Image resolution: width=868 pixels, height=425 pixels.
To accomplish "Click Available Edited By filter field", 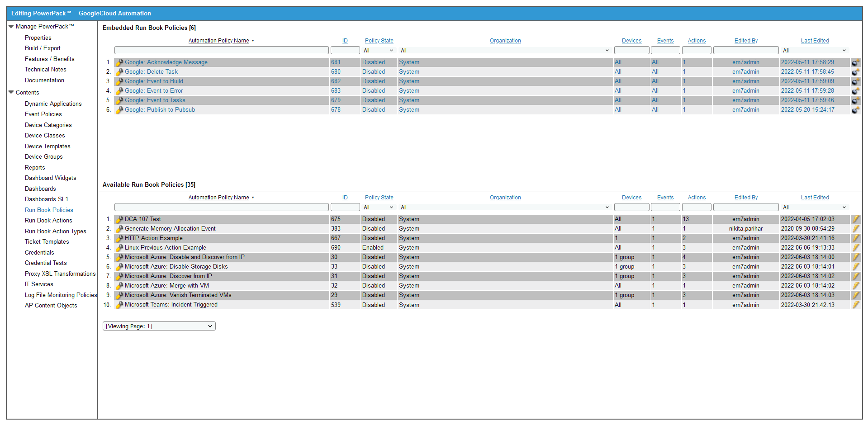I will coord(746,207).
